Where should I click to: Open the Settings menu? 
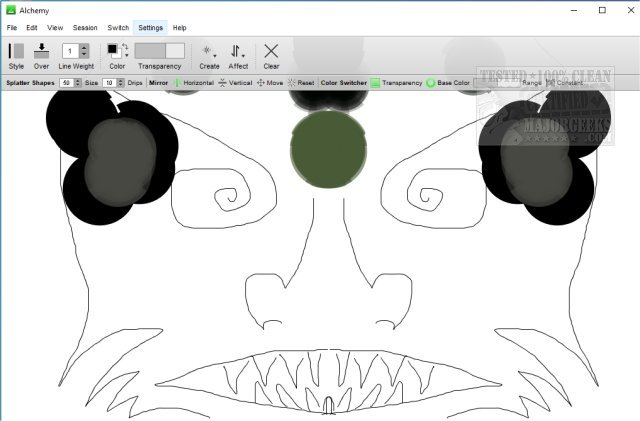point(151,28)
